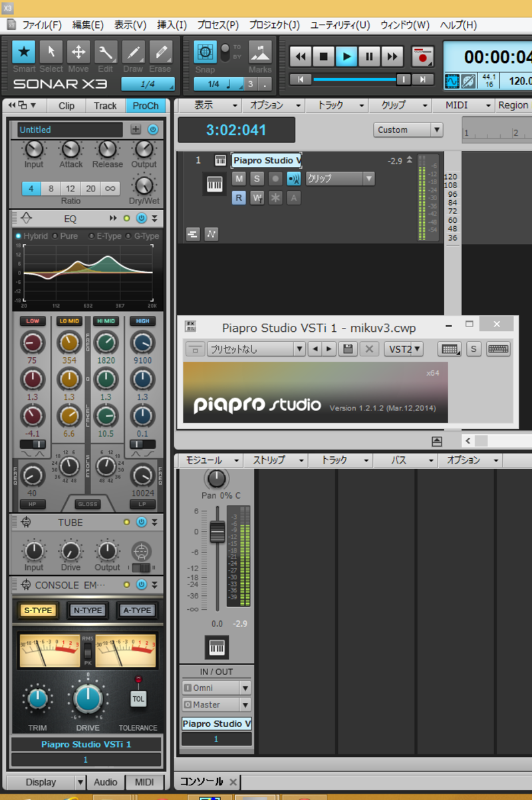The image size is (532, 800).
Task: Start playback with Play button
Action: [x=346, y=56]
